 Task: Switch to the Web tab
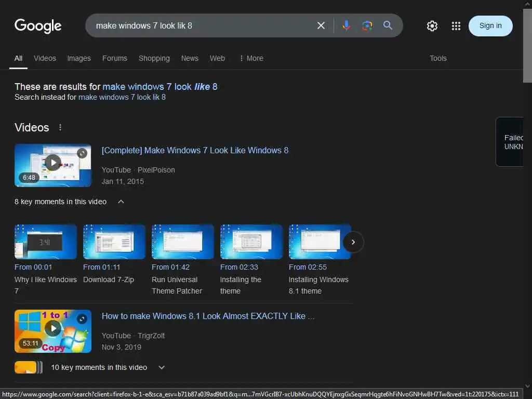(217, 58)
